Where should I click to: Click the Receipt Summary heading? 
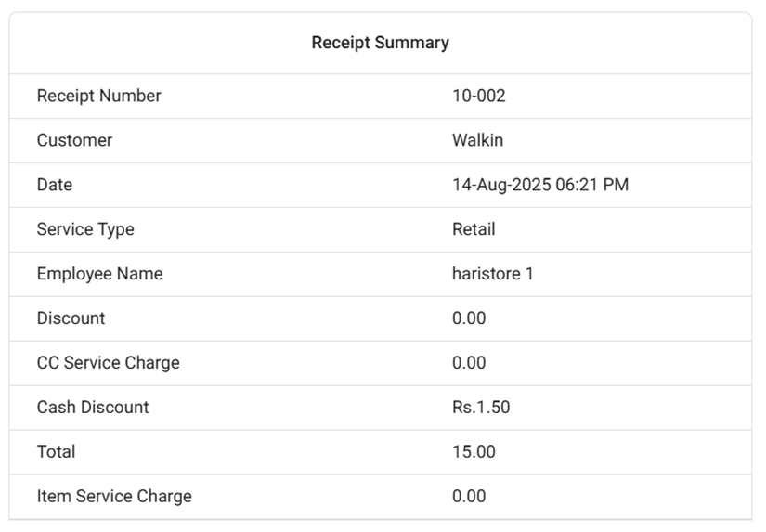point(380,43)
